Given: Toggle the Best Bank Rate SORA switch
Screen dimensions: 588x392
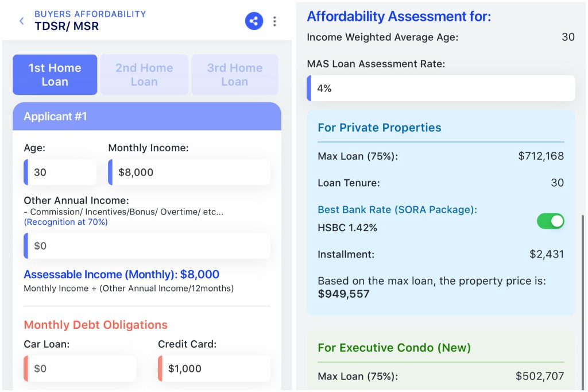Looking at the screenshot, I should click(x=550, y=221).
